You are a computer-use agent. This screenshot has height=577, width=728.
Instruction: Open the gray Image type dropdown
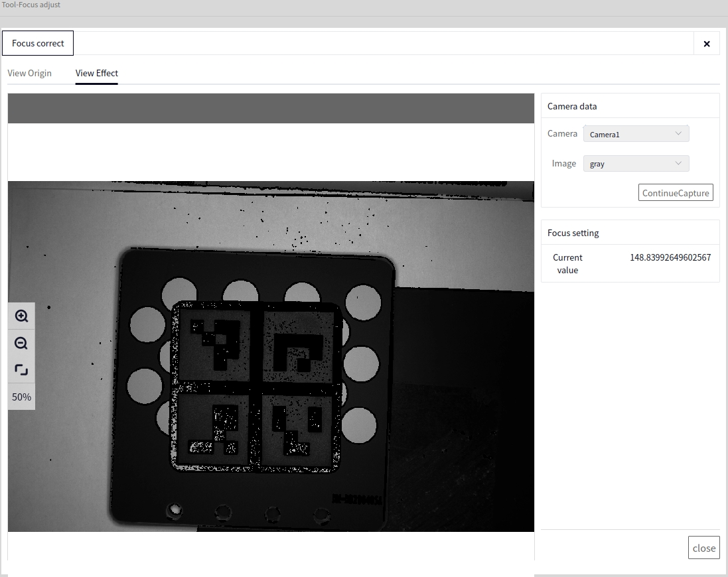point(636,164)
